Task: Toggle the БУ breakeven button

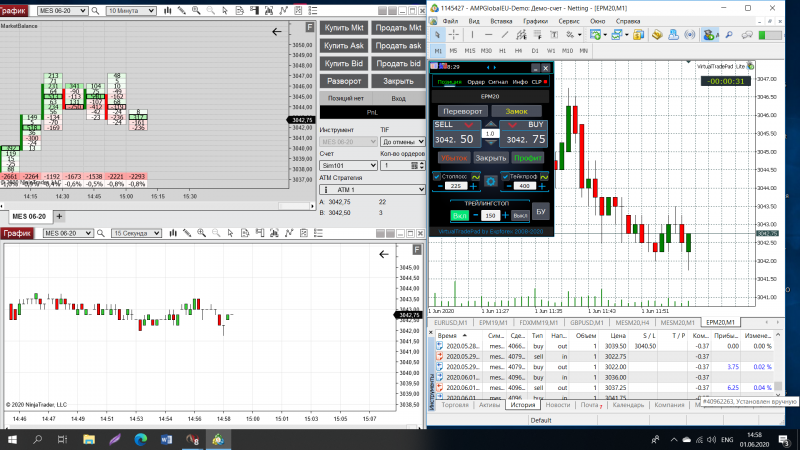Action: point(541,211)
